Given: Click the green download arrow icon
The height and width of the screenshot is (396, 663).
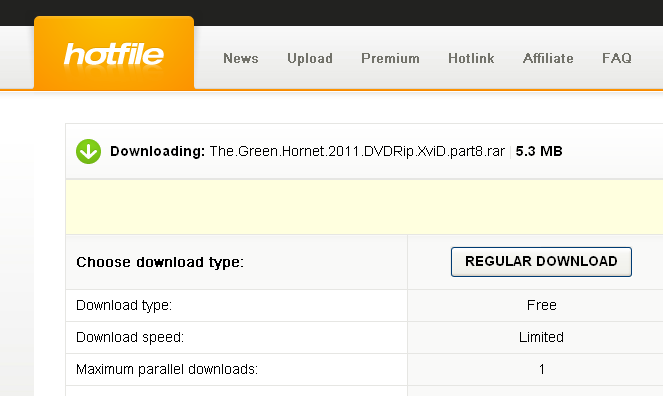Looking at the screenshot, I should [88, 151].
